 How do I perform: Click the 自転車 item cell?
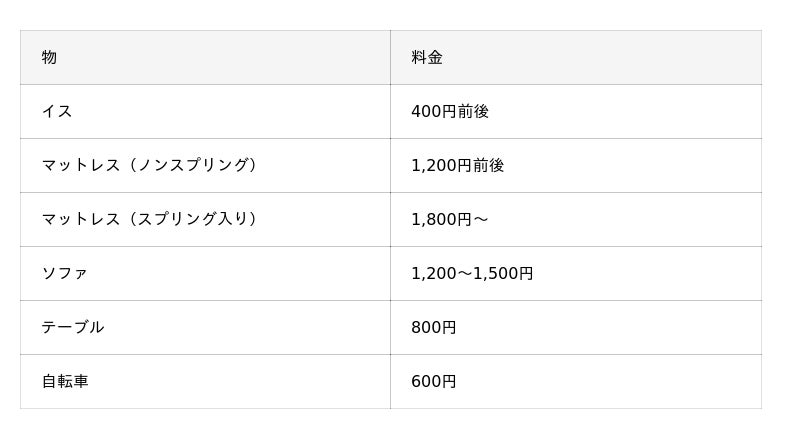[x=64, y=382]
